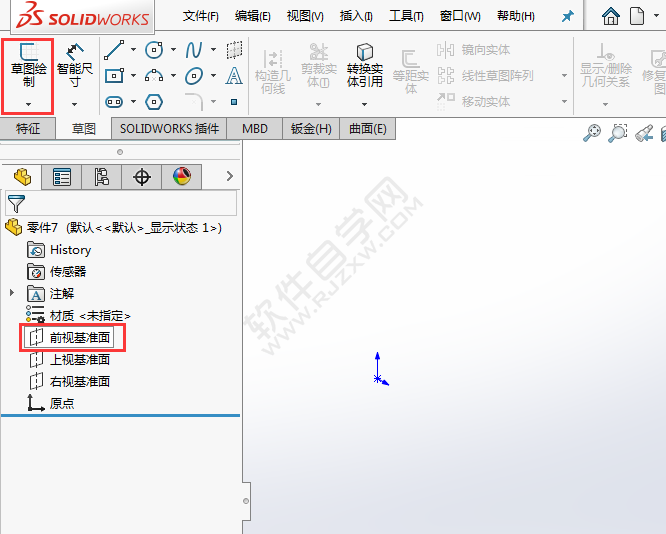This screenshot has height=534, width=666.
Task: Click 剪裁实体 trim entities
Action: point(319,65)
